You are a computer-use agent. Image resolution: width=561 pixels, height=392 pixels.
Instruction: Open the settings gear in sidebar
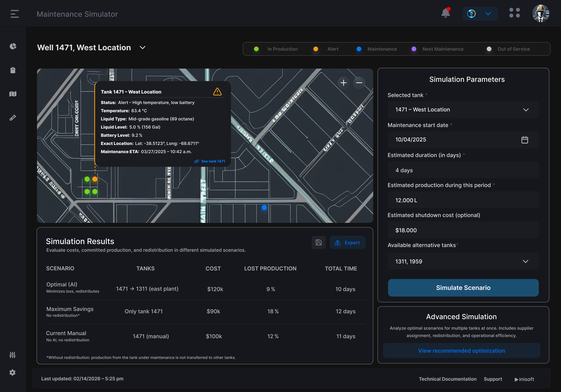coord(12,372)
